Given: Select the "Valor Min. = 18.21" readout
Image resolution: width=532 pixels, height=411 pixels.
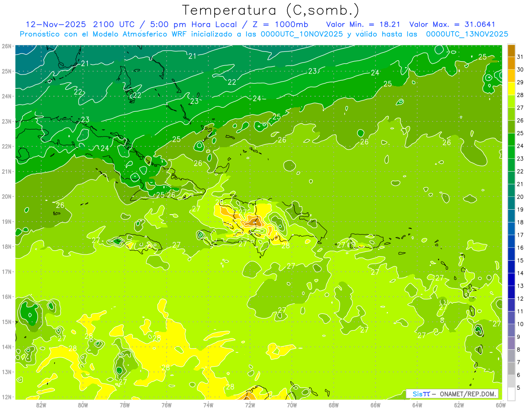Looking at the screenshot, I should [364, 24].
